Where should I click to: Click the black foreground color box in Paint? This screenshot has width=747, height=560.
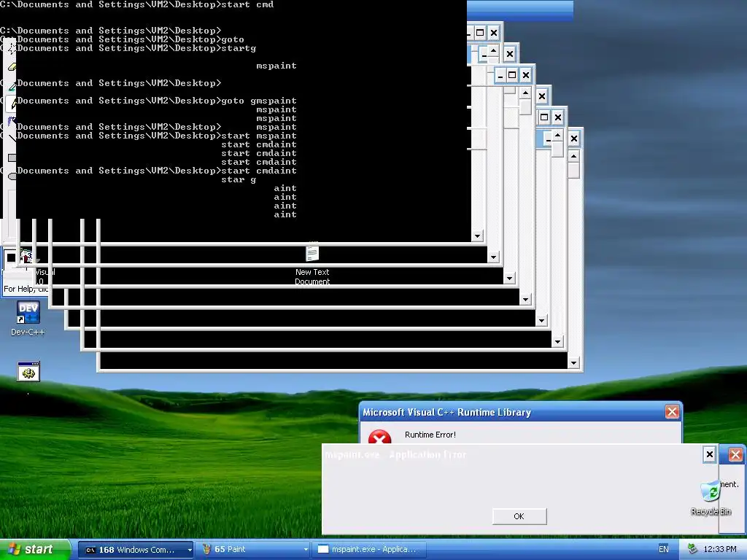tap(11, 257)
